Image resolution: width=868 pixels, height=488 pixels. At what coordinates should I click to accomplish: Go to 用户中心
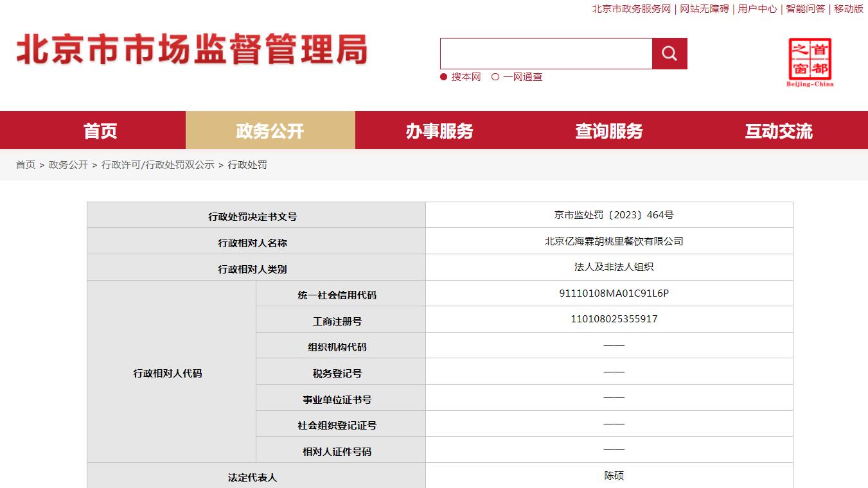pyautogui.click(x=757, y=9)
